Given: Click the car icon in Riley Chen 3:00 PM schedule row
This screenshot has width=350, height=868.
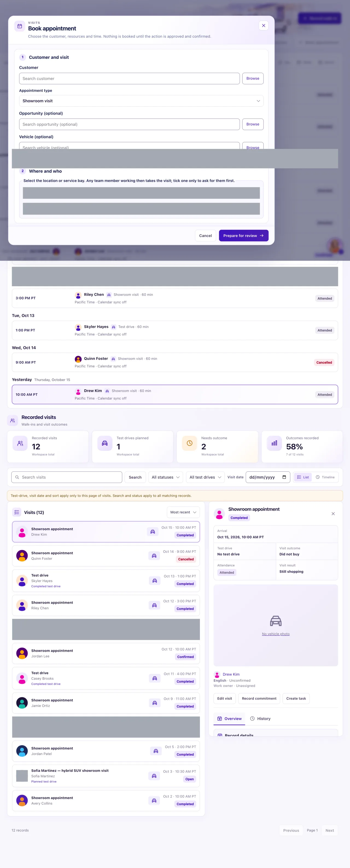Looking at the screenshot, I should point(109,295).
